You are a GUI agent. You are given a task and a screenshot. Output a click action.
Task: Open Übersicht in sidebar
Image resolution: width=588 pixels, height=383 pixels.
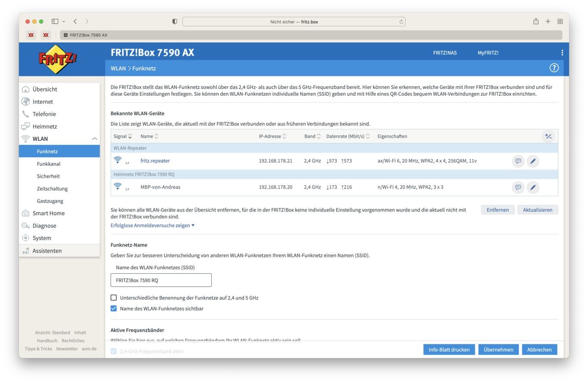(59, 89)
